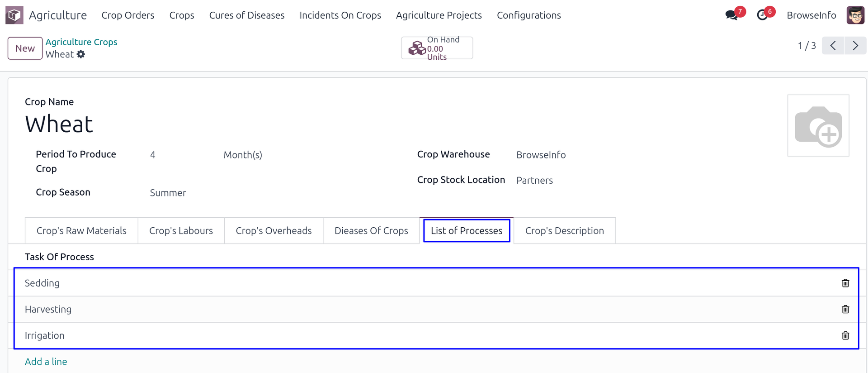Open the clock activities icon
This screenshot has width=868, height=373.
point(762,15)
